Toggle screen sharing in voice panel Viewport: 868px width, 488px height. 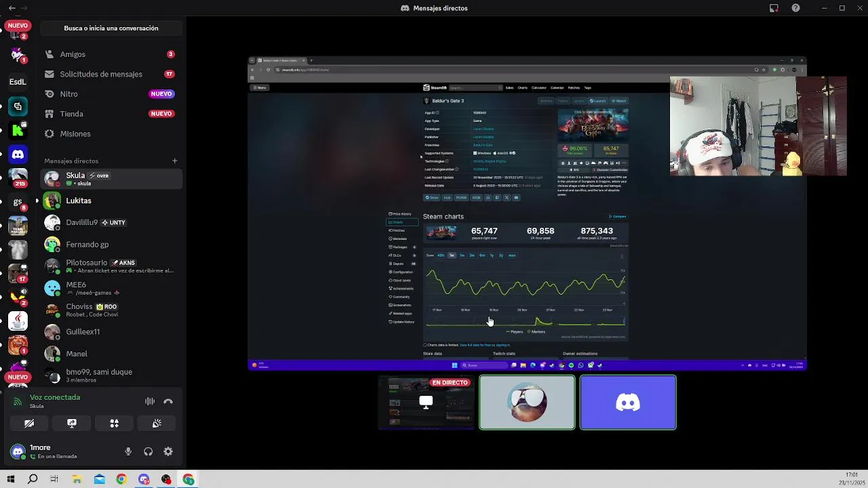(x=72, y=424)
